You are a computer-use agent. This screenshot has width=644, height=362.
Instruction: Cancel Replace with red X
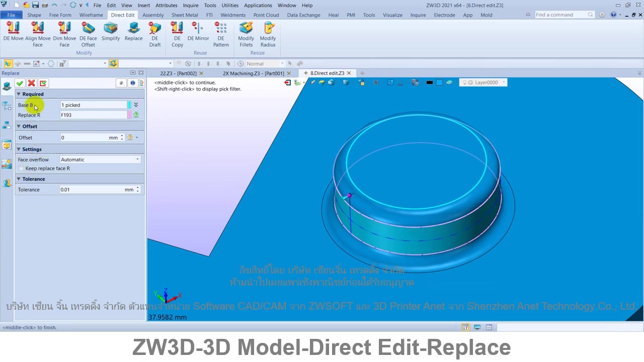pyautogui.click(x=31, y=83)
